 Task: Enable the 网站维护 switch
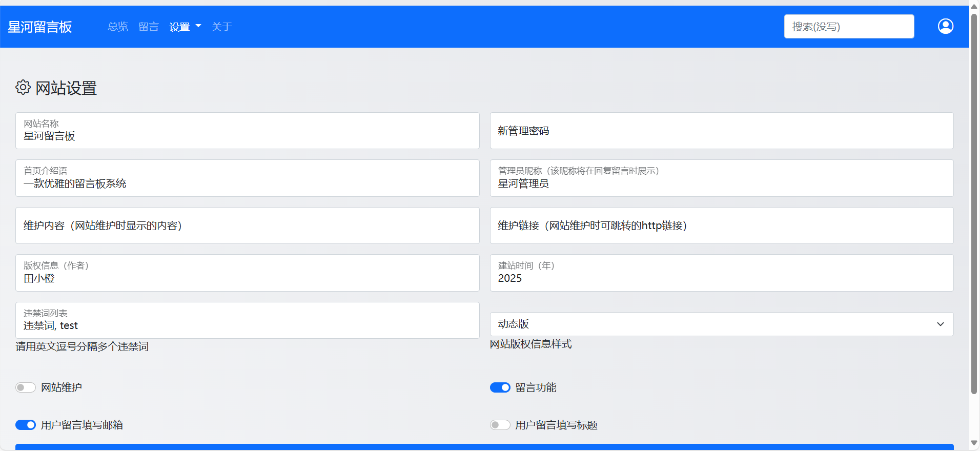[26, 387]
